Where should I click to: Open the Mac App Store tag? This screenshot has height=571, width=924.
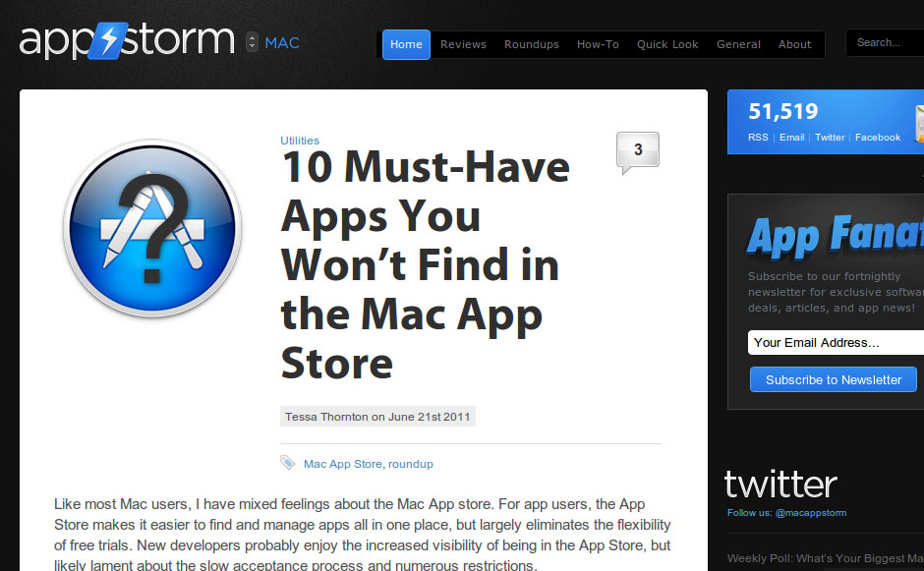tap(342, 464)
